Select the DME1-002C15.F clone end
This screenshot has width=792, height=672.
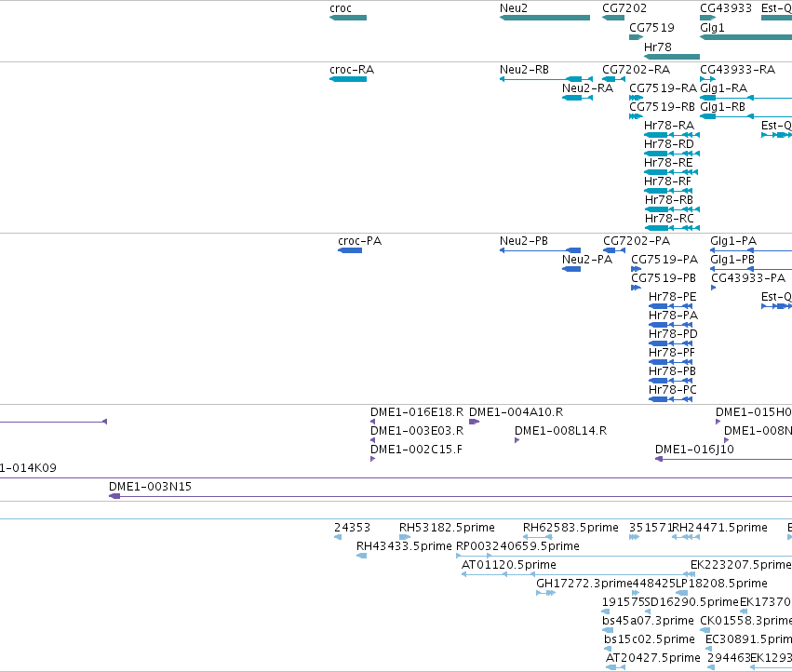click(373, 459)
